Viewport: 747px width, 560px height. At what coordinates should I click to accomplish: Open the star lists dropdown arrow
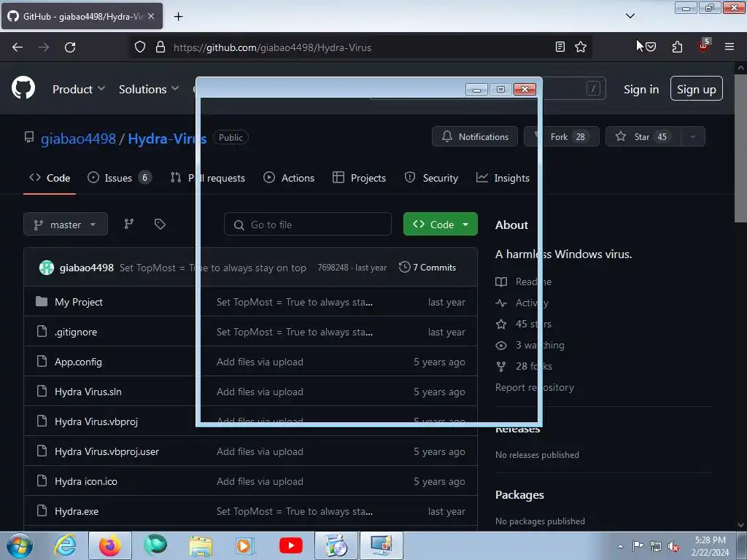[x=693, y=136]
